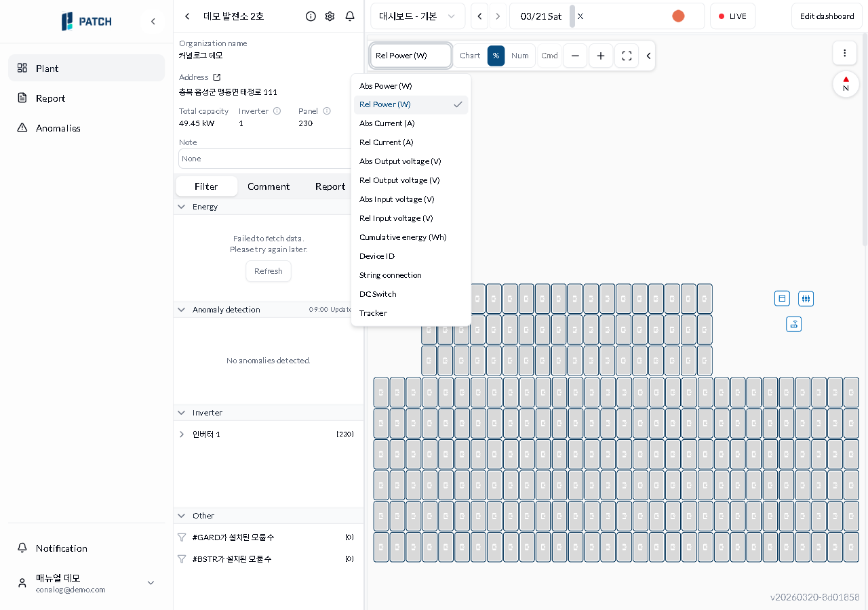
Task: Expand the 인버터 1 tree item
Action: click(182, 434)
